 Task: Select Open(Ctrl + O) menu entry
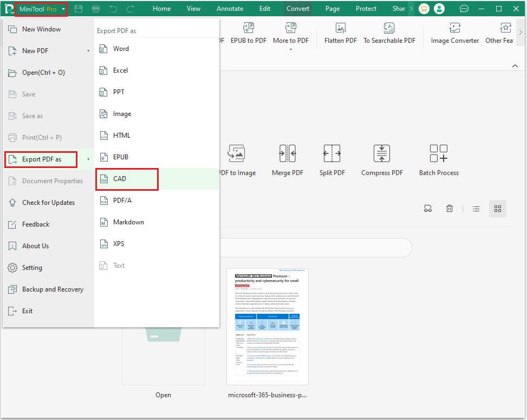[x=49, y=73]
